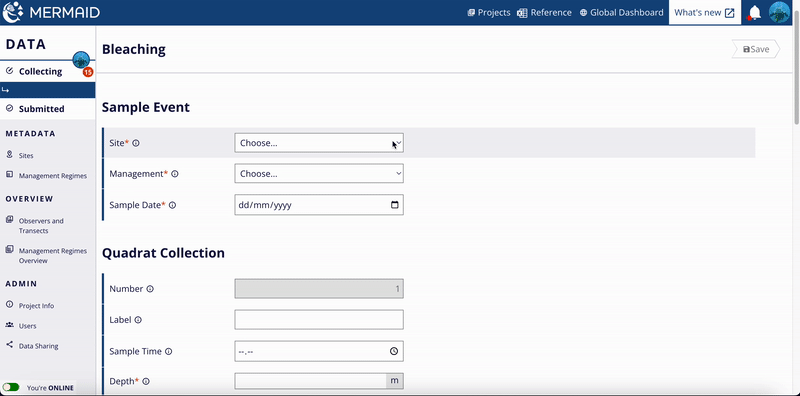Viewport: 800px width, 396px height.
Task: Click the Collecting checkmark icon
Action: (x=9, y=71)
